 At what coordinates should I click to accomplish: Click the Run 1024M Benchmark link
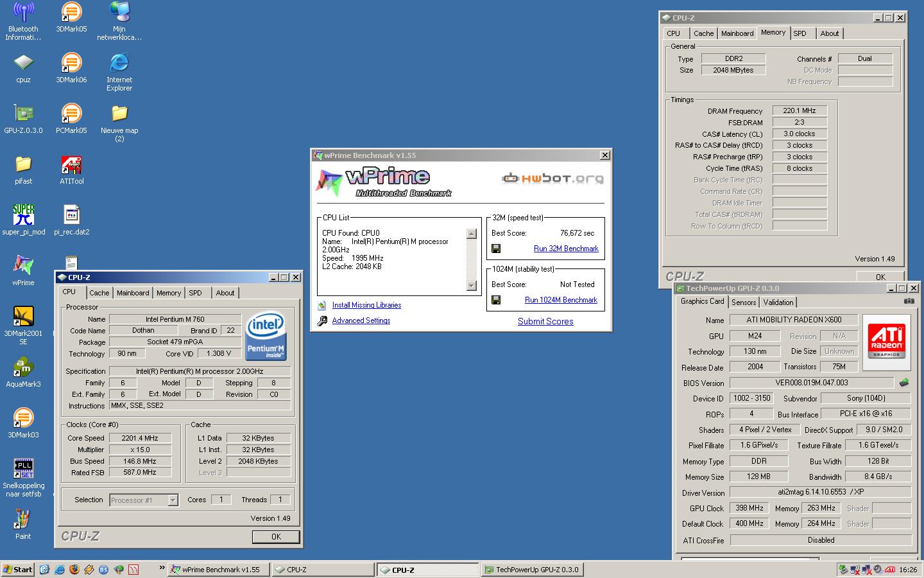561,300
